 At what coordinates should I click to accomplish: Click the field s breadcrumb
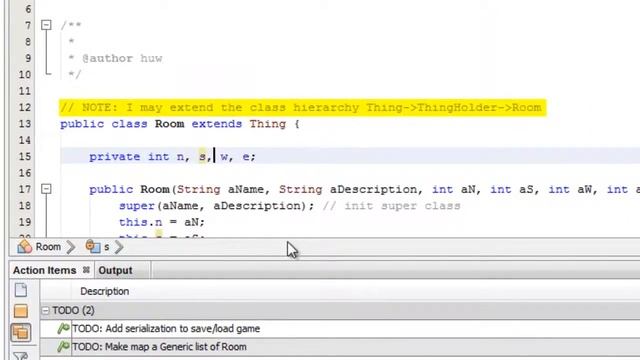[x=107, y=247]
